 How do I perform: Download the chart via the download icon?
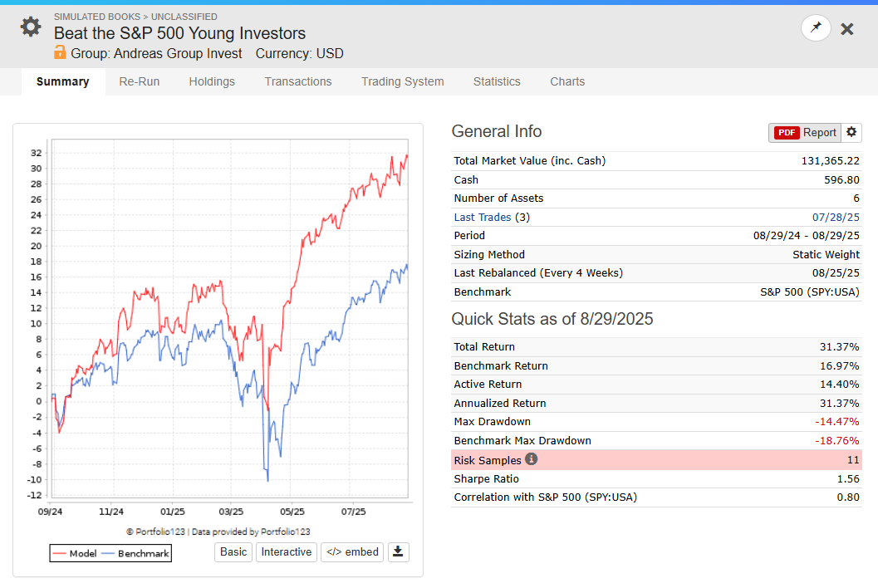[398, 551]
